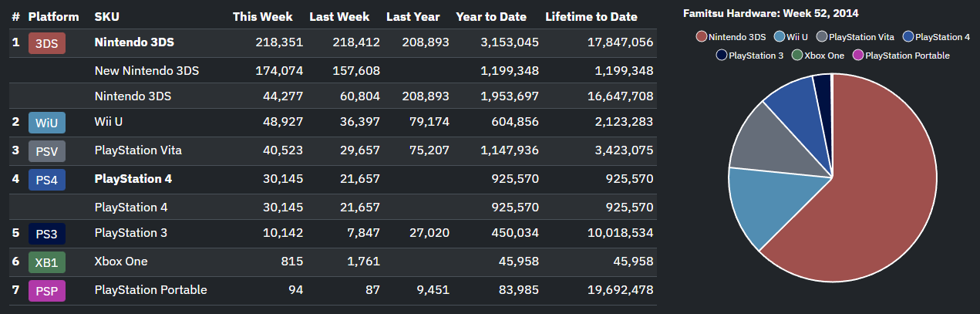980x314 pixels.
Task: Toggle Nintendo 3DS legend entry in chart
Action: point(731,36)
